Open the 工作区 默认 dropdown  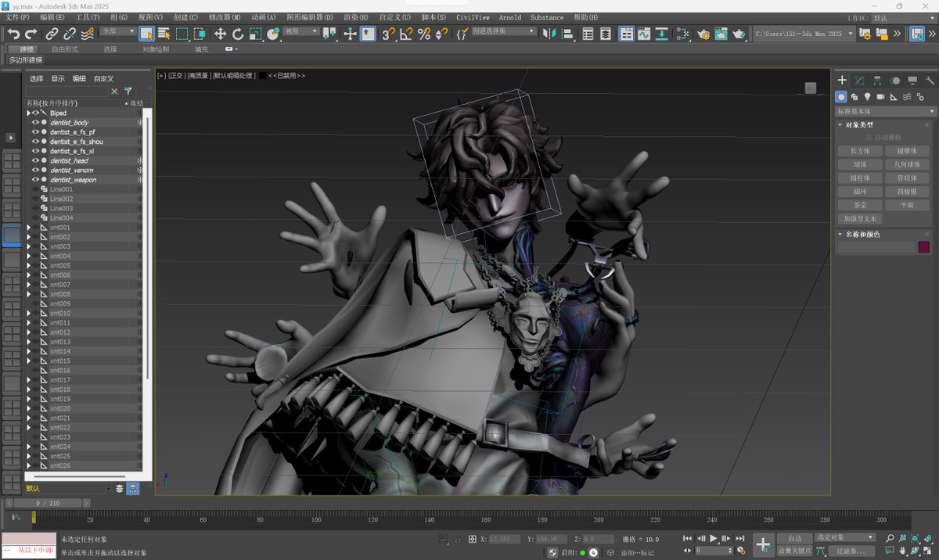click(x=902, y=17)
